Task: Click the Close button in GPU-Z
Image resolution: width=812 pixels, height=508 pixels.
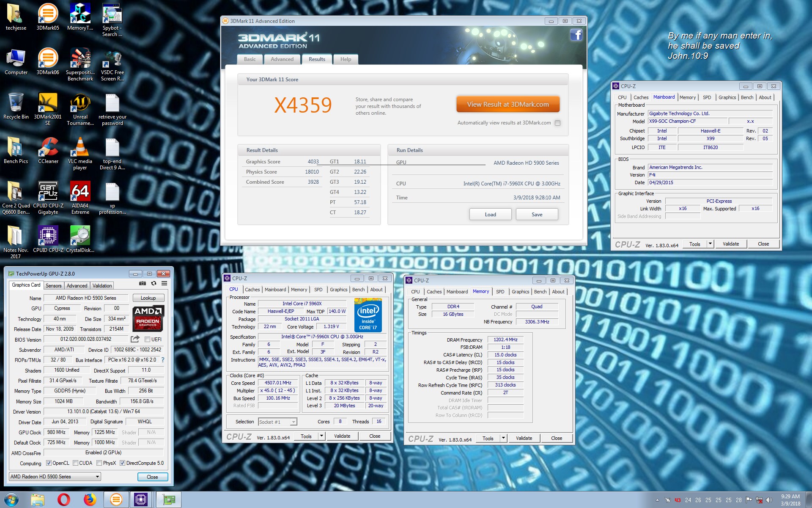Action: click(x=152, y=477)
